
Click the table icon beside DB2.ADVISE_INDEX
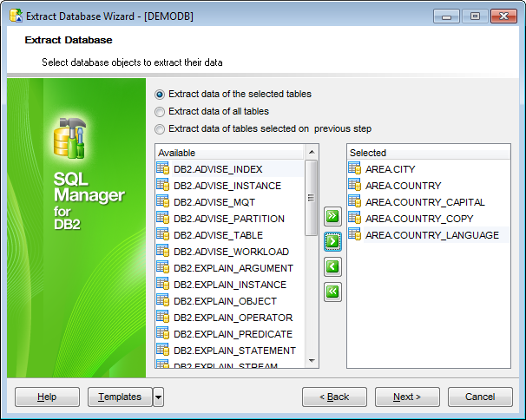click(x=162, y=169)
